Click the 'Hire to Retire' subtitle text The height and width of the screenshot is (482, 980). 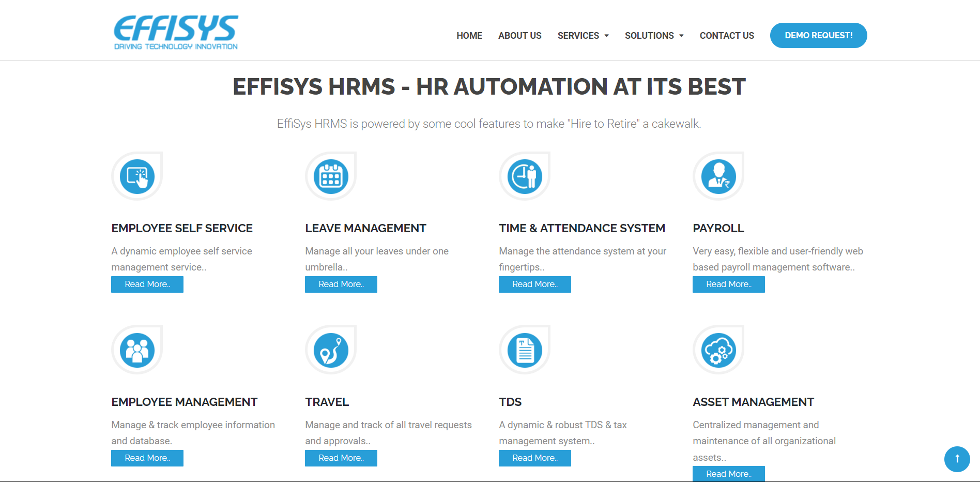[489, 124]
